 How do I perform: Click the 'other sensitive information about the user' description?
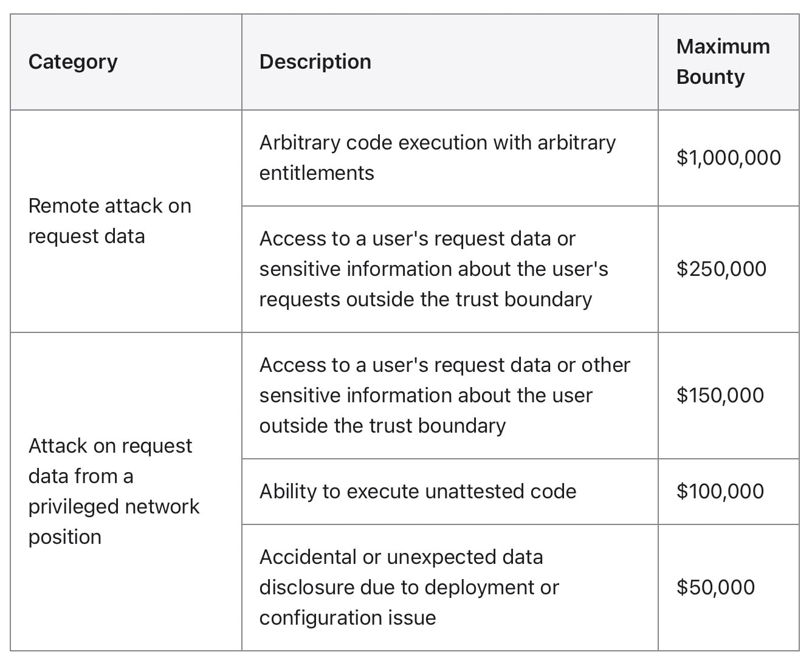[444, 396]
